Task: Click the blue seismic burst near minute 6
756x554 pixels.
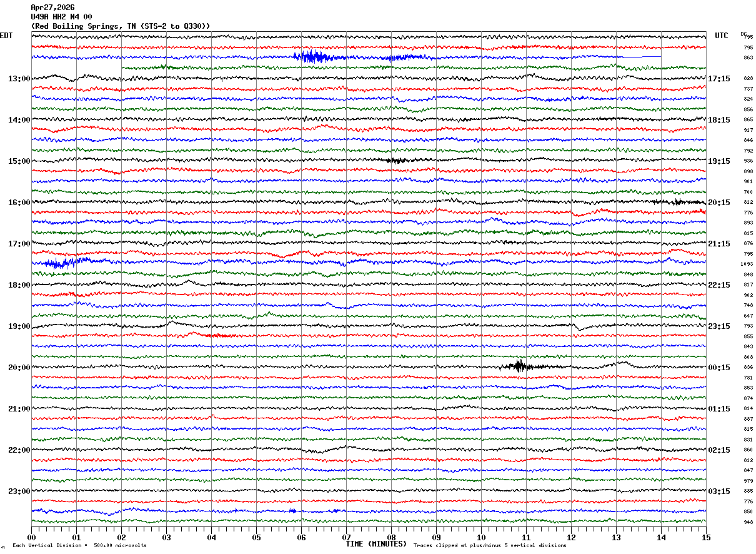Action: (x=312, y=57)
